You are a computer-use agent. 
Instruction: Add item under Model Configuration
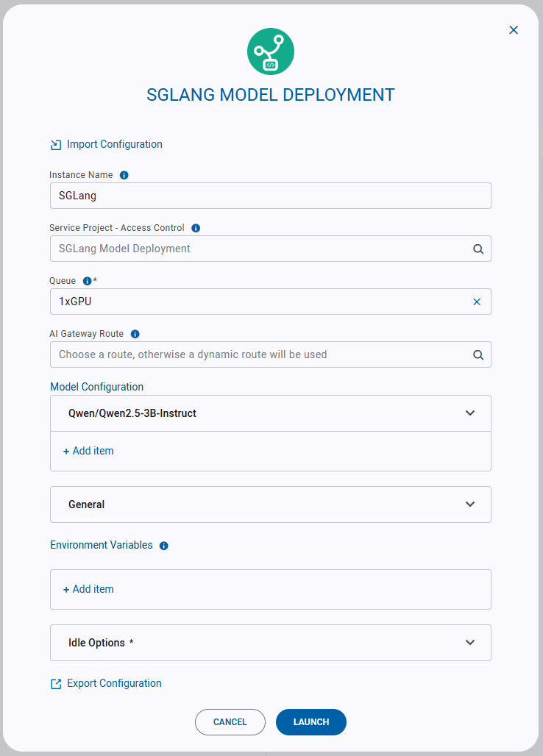click(x=88, y=451)
